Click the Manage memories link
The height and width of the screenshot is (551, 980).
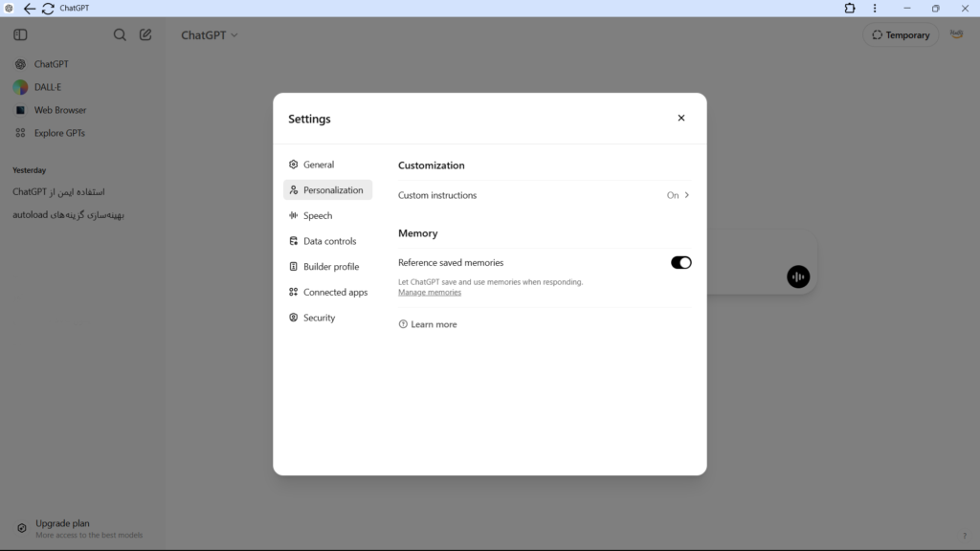[430, 293]
